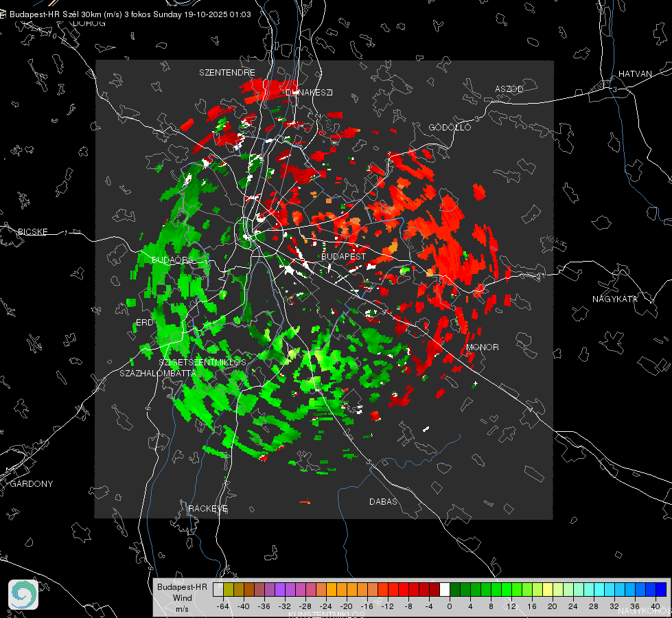
Task: Click the -16 value on the legend
Action: (367, 606)
